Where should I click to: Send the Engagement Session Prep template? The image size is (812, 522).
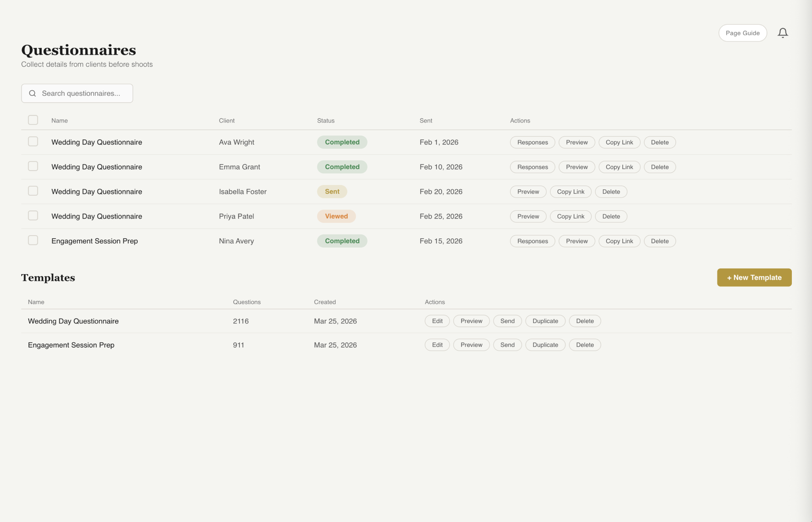pyautogui.click(x=507, y=345)
